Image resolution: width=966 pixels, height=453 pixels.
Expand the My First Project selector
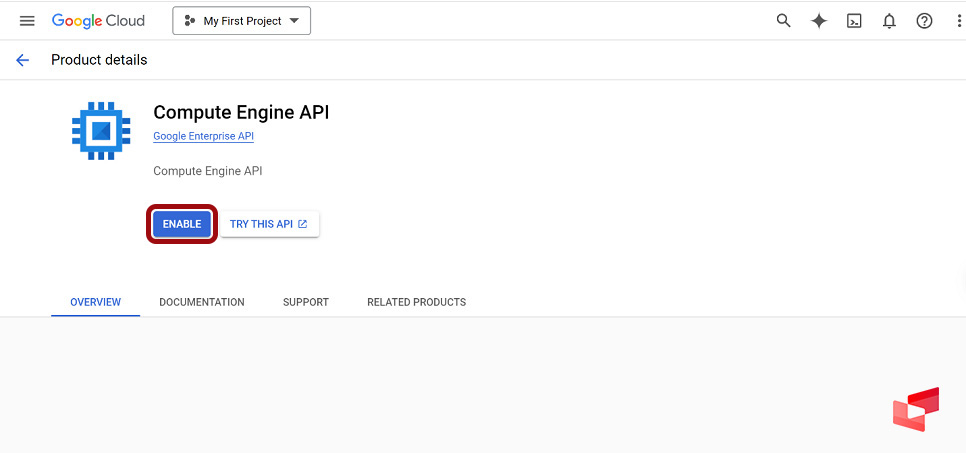(241, 21)
